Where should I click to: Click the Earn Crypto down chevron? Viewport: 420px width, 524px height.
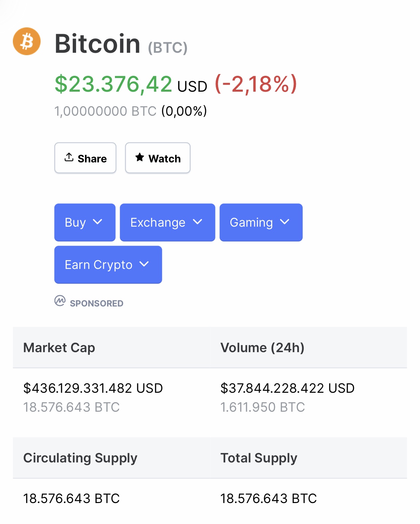pos(144,264)
